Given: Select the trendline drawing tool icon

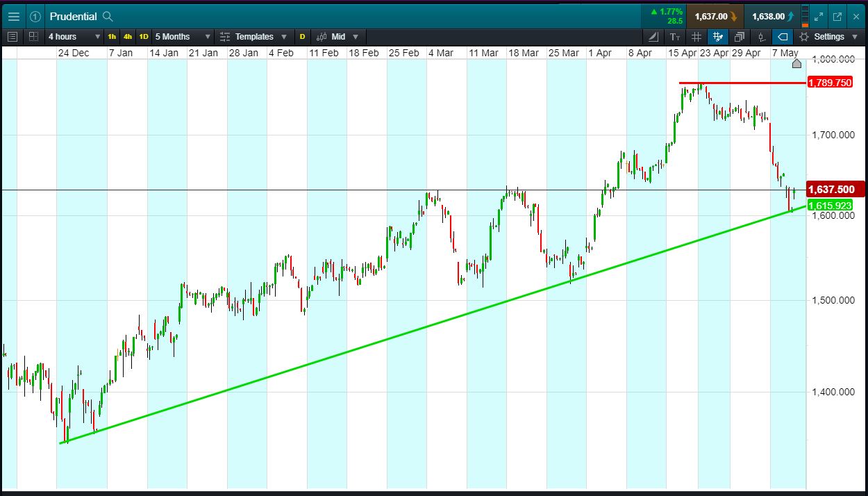Looking at the screenshot, I should (653, 37).
